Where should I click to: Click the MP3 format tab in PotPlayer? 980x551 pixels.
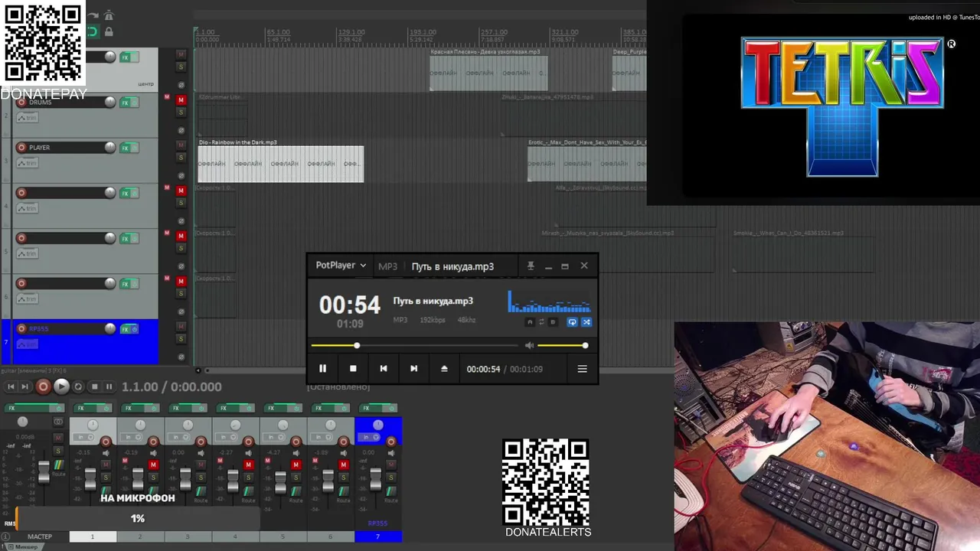point(388,266)
